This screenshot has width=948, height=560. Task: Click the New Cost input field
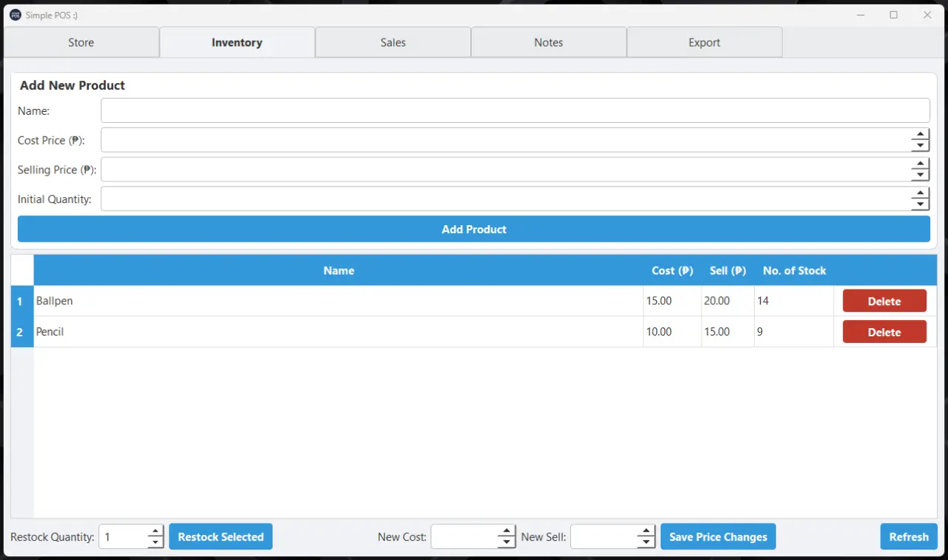pos(464,537)
